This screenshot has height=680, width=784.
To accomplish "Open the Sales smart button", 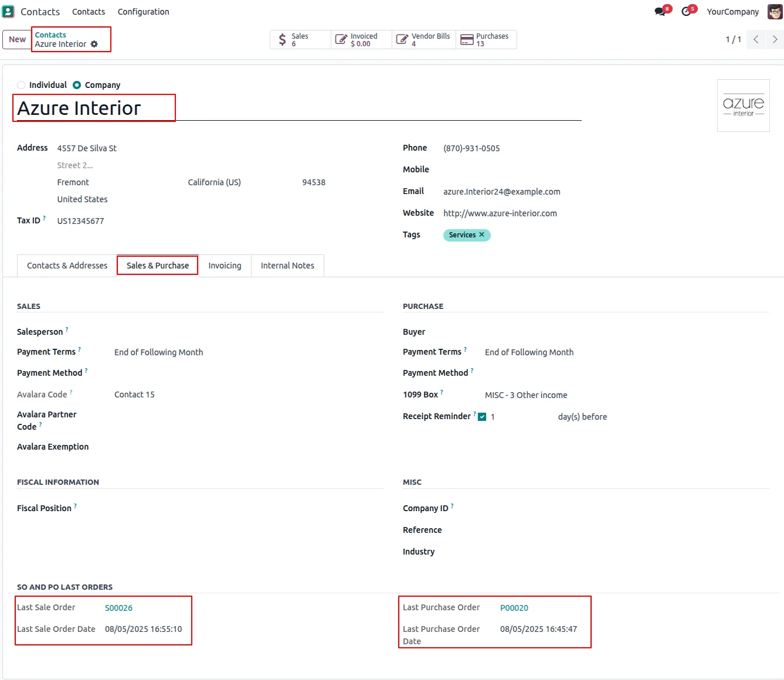I will tap(300, 40).
